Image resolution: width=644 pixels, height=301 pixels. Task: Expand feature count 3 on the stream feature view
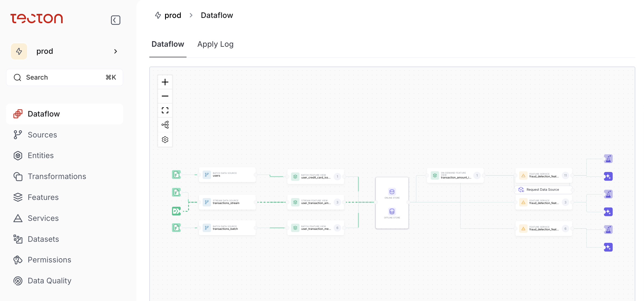[337, 202]
